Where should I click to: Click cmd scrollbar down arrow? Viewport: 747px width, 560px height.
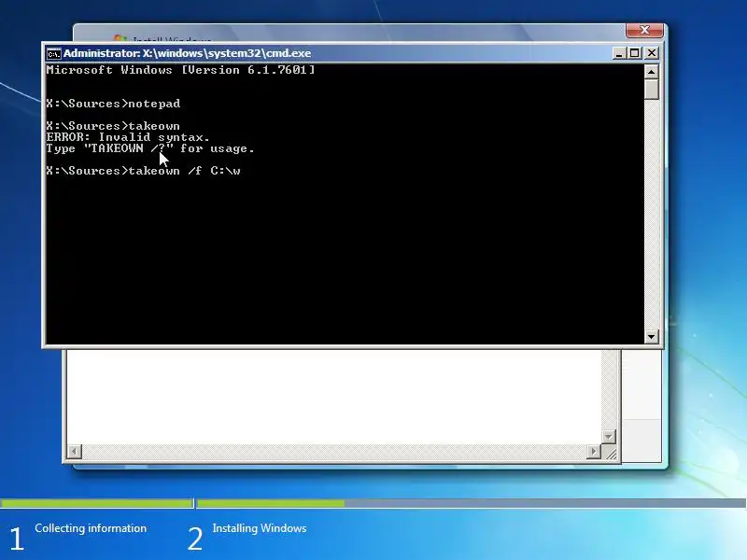[651, 337]
